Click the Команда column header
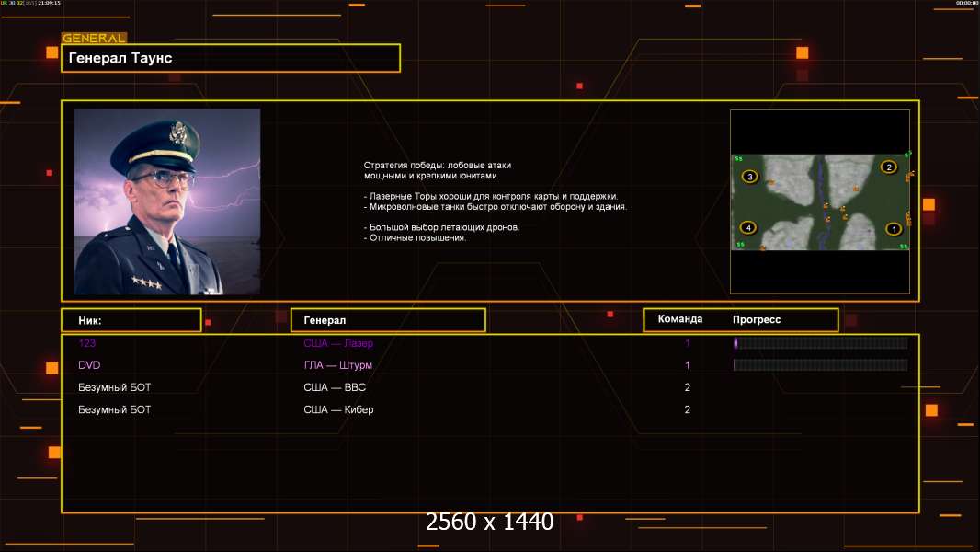The image size is (980, 552). [x=680, y=319]
